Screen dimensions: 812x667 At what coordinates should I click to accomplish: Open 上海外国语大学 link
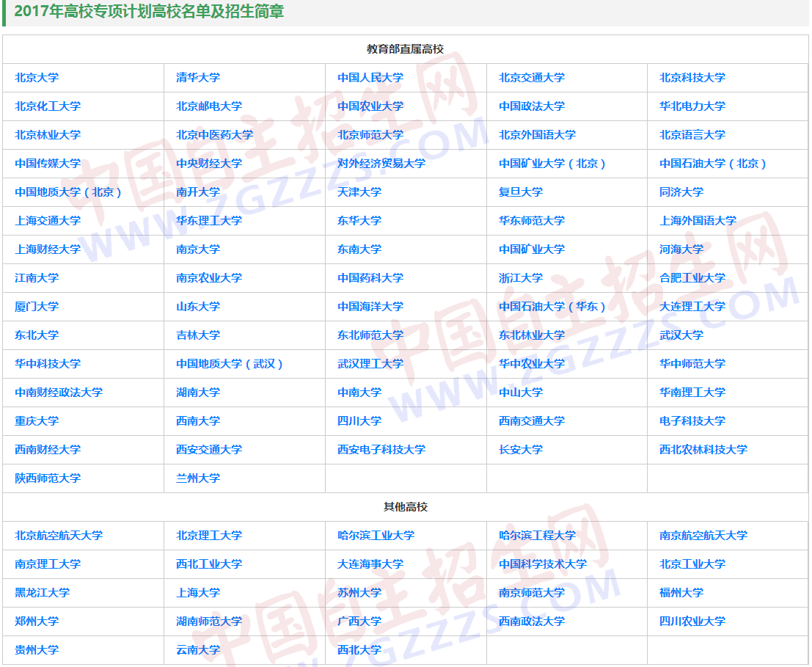(698, 221)
